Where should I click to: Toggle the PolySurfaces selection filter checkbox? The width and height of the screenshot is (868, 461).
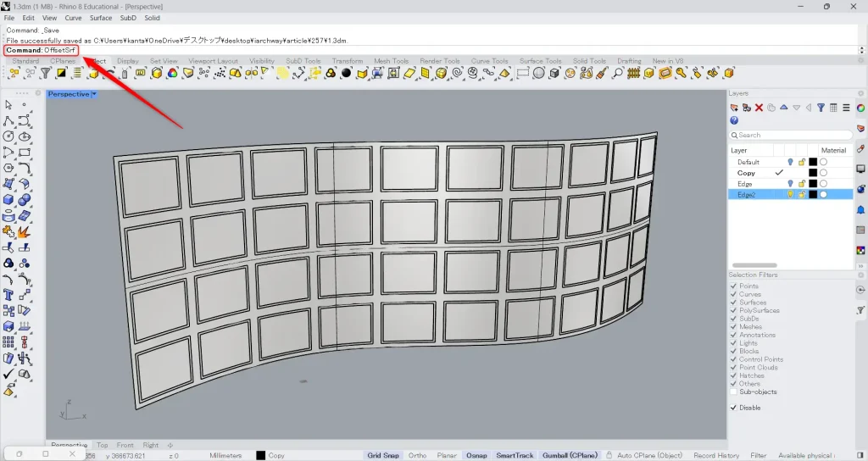(733, 310)
